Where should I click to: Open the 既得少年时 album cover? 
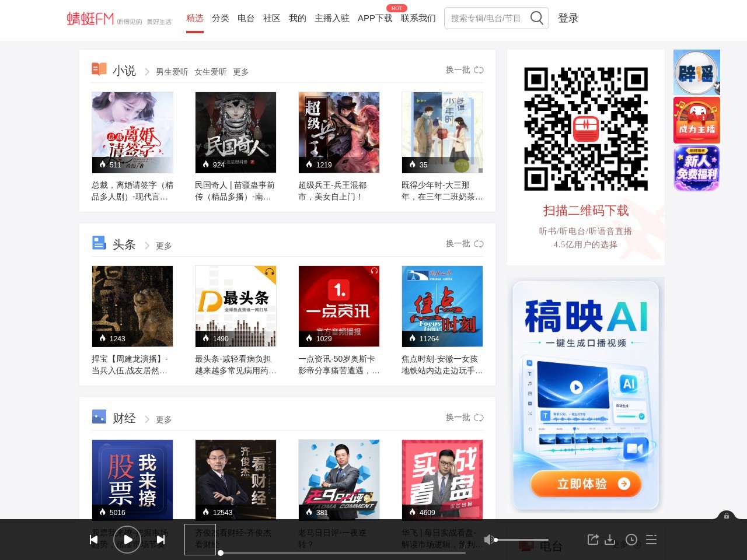(442, 132)
